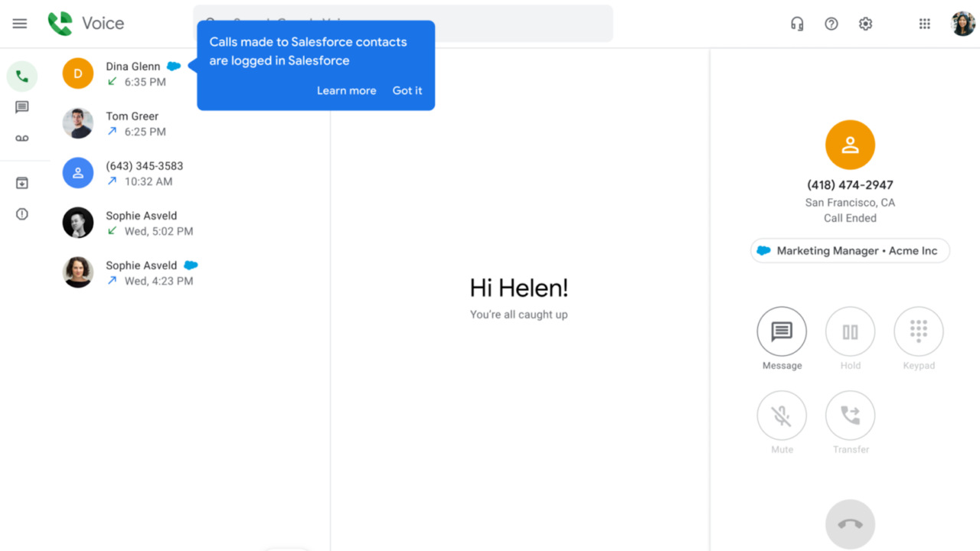Open the help question mark icon
This screenshot has height=551, width=980.
tap(831, 24)
